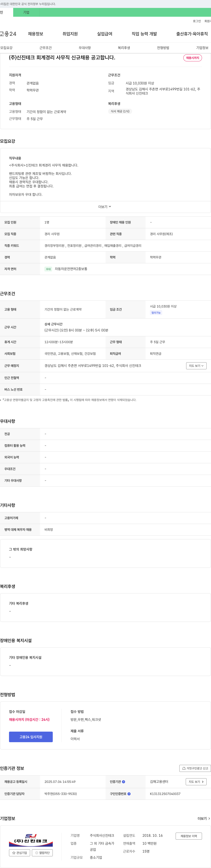
Task: Click the 근로자수 value 15명
Action: point(146,851)
